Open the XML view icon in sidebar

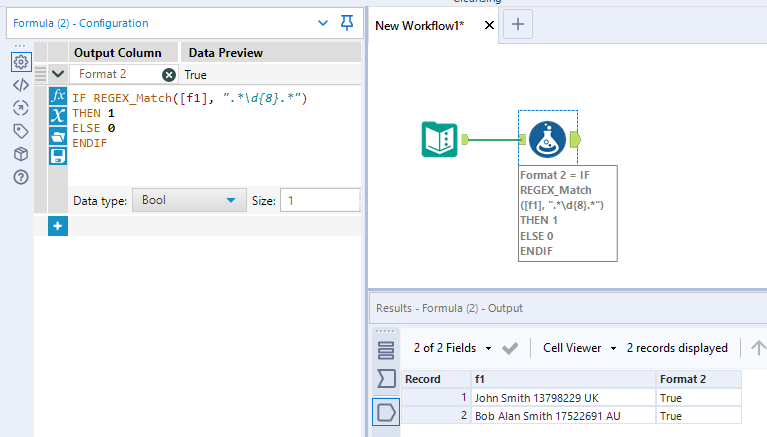click(x=21, y=84)
